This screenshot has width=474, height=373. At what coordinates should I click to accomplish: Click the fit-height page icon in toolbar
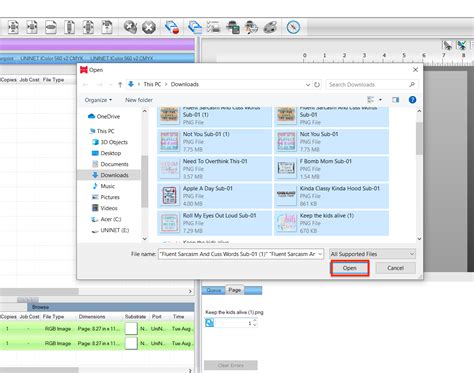coord(69,27)
